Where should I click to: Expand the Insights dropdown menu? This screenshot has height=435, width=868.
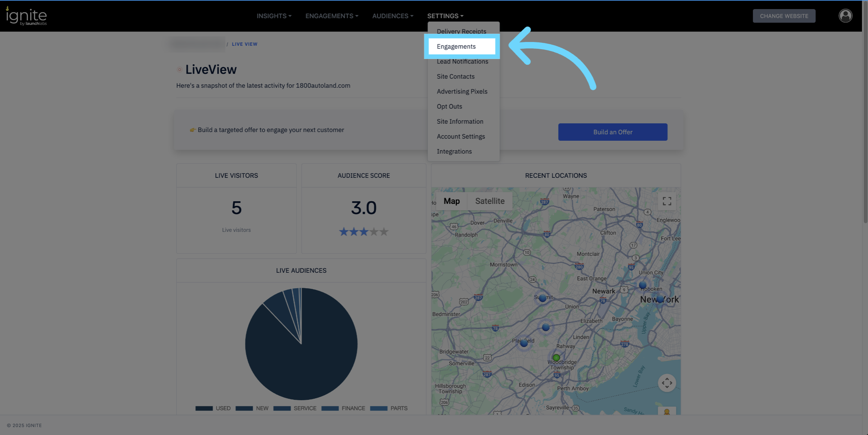click(274, 16)
